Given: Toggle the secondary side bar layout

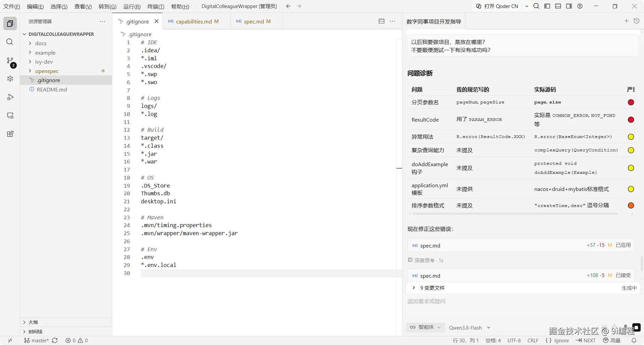Looking at the screenshot, I should (x=569, y=6).
